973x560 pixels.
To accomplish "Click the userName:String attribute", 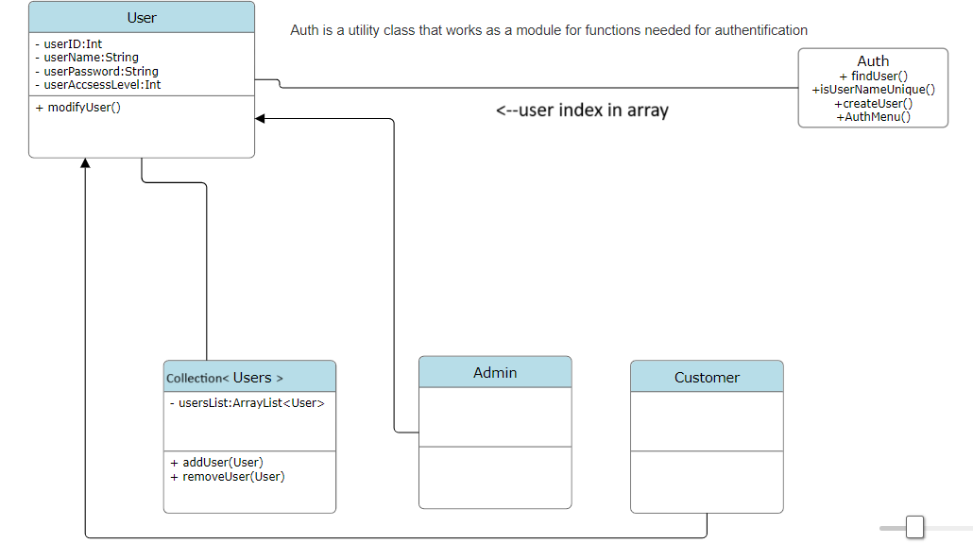I will (x=87, y=57).
